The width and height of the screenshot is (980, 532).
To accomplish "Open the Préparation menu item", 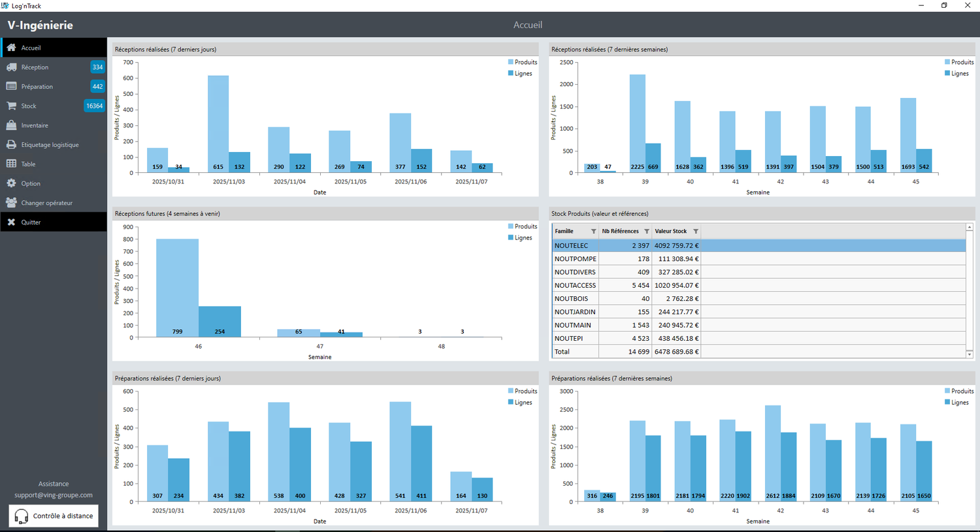I will [x=37, y=87].
